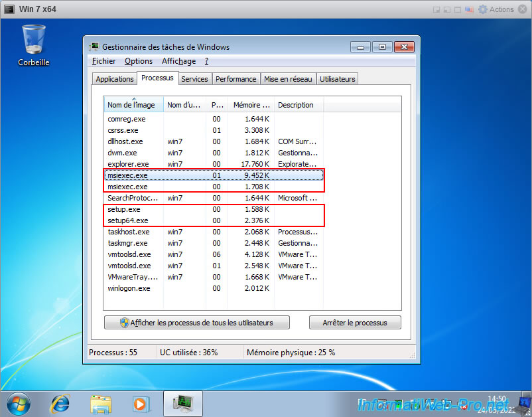Open the Affichage menu
The height and width of the screenshot is (417, 532).
178,61
